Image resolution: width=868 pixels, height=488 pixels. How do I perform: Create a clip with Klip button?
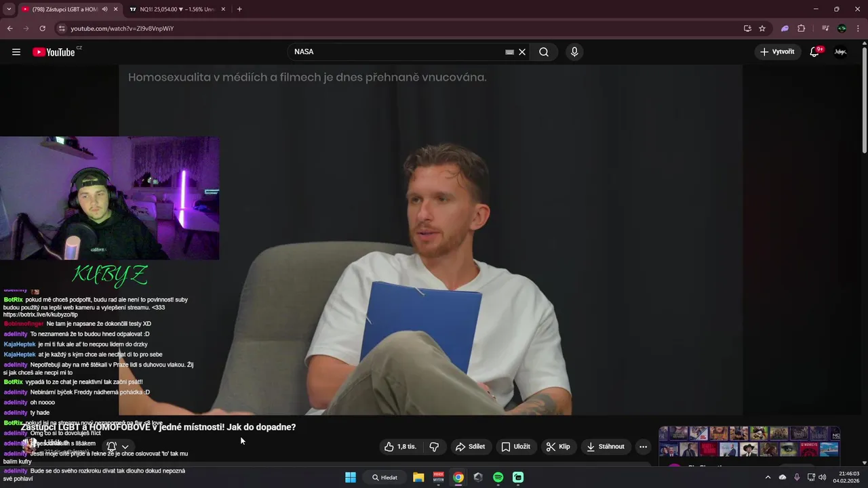pos(558,447)
